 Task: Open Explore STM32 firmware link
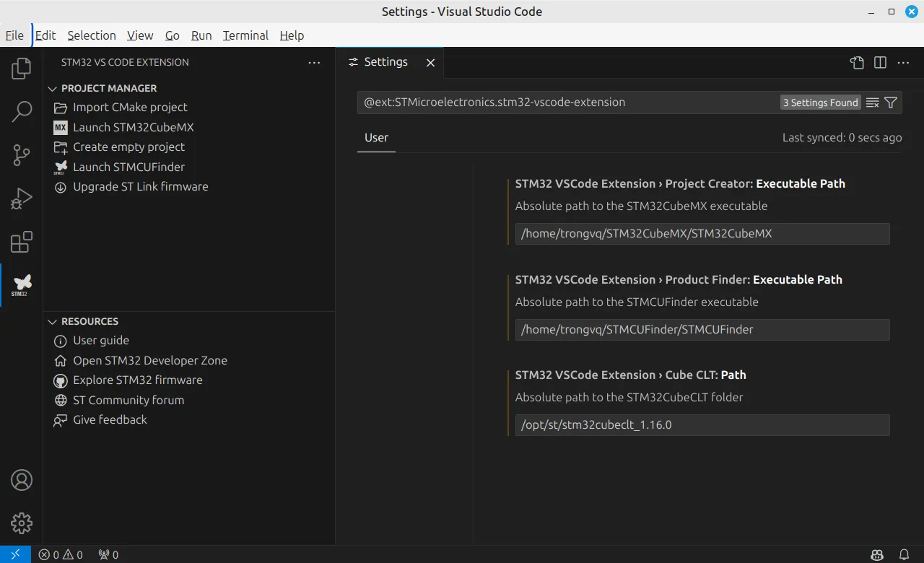coord(138,380)
